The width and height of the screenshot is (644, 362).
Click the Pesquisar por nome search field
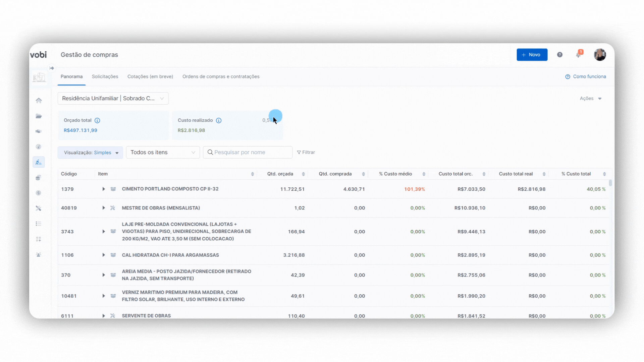coord(248,152)
